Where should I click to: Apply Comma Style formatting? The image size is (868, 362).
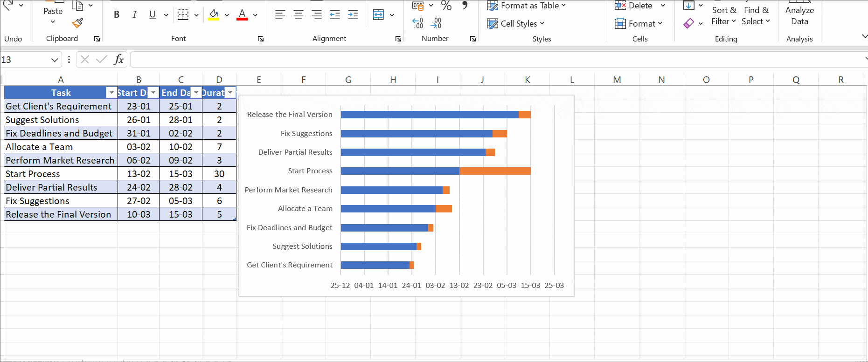(x=465, y=5)
